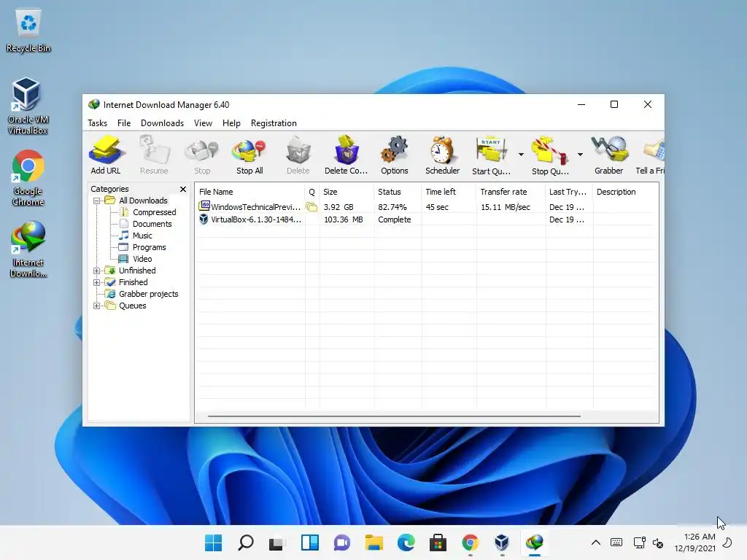Screen dimensions: 747x560
Task: Expand the Finished category node
Action: tap(97, 282)
